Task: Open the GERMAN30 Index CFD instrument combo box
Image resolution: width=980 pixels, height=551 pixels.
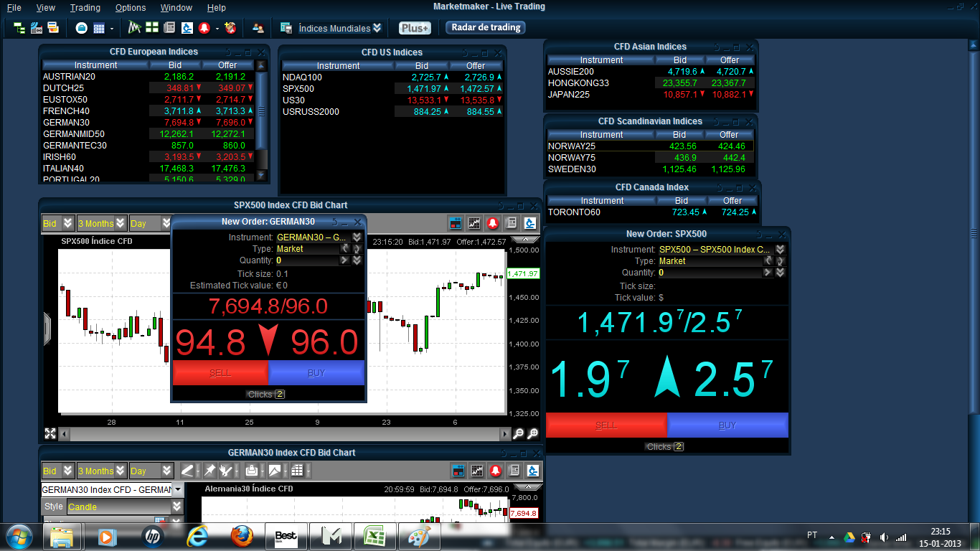Action: 113,489
